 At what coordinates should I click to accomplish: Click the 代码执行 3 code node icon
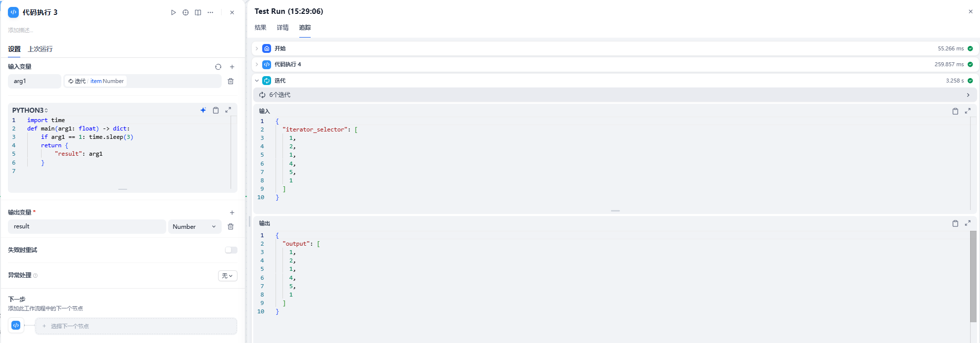click(13, 12)
